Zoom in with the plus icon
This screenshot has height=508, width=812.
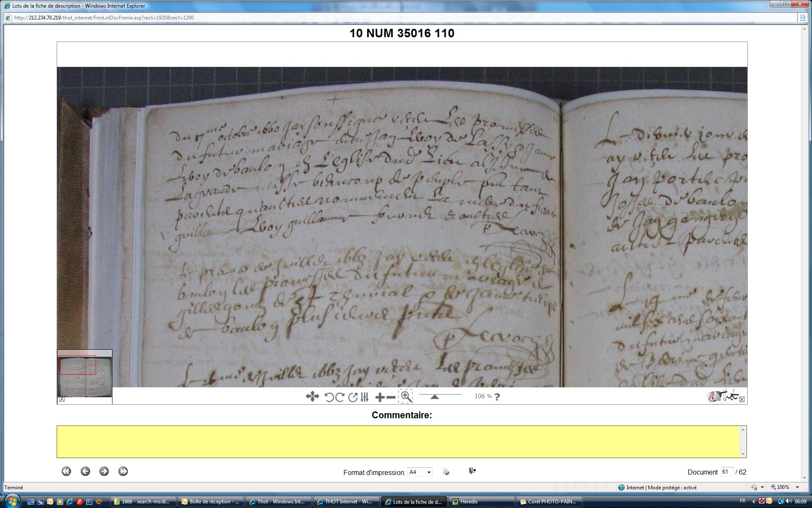click(x=379, y=397)
